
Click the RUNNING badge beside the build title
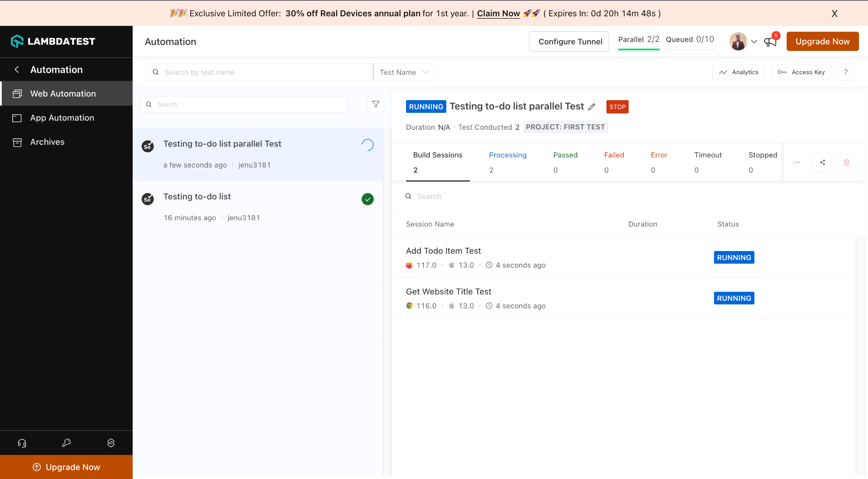coord(426,106)
